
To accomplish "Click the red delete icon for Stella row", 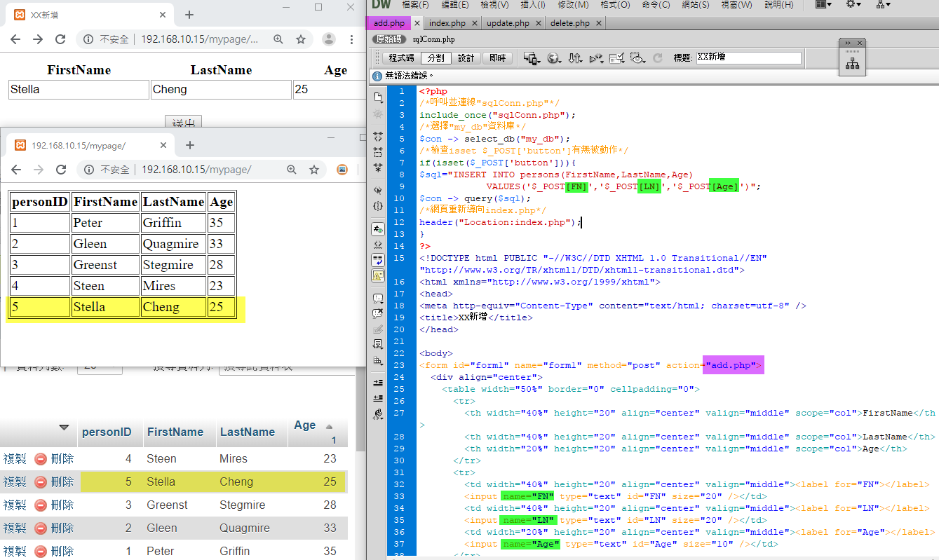I will point(41,482).
